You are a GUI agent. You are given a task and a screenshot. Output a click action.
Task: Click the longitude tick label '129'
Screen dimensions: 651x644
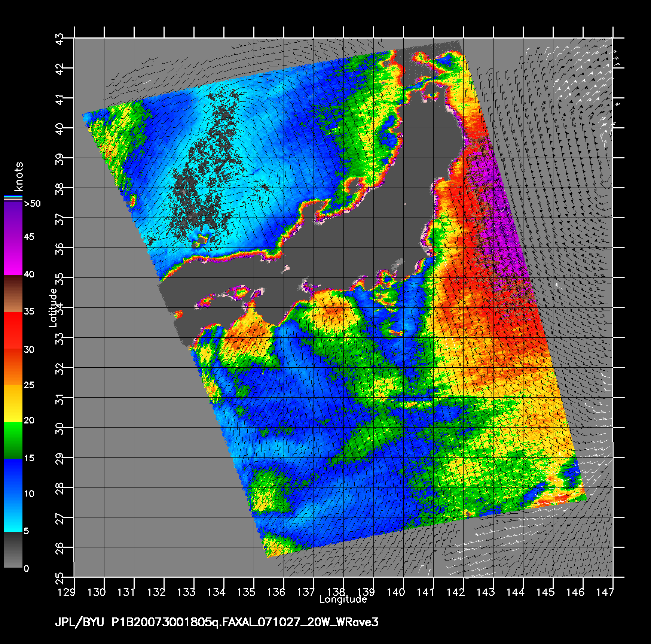coord(67,592)
